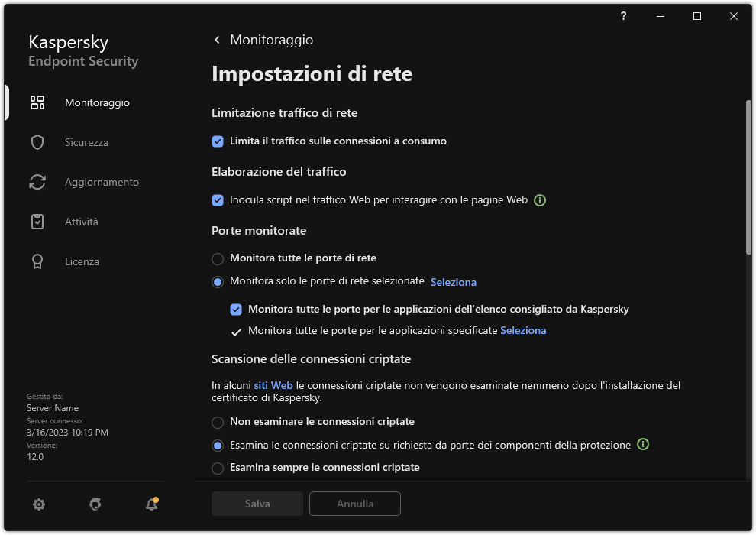View info tooltip beside Inocula script option

point(540,199)
